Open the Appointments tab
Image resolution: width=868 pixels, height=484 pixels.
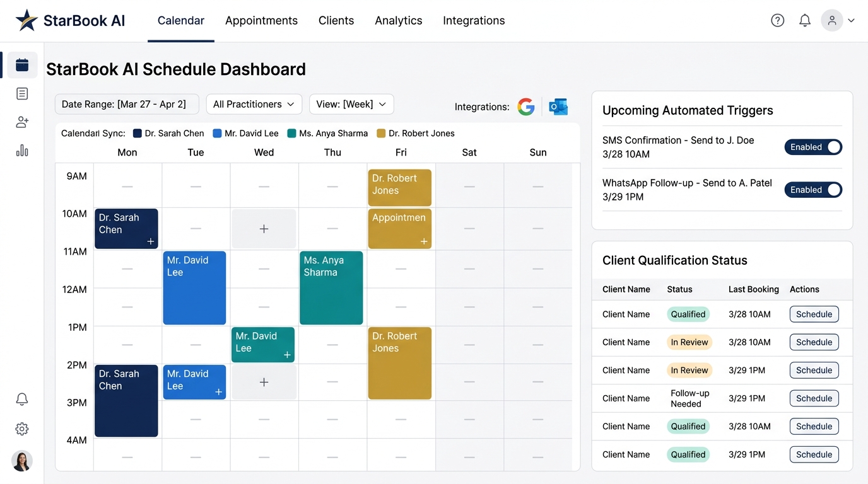point(261,21)
